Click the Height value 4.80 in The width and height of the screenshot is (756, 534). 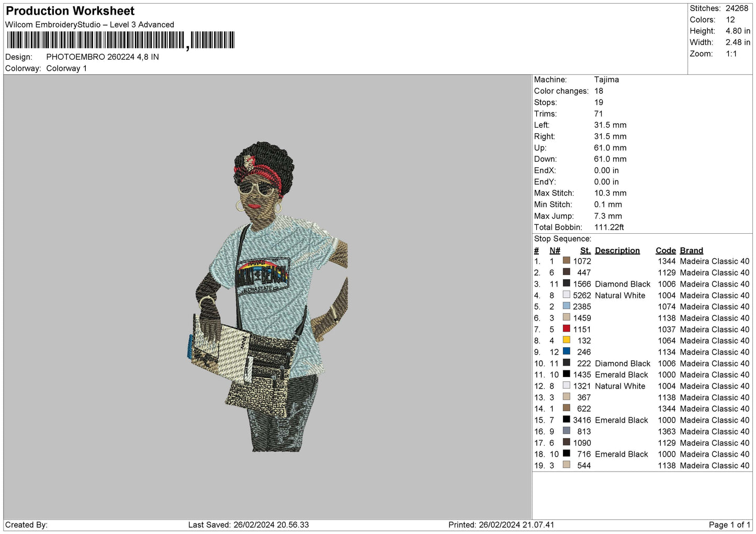coord(738,31)
